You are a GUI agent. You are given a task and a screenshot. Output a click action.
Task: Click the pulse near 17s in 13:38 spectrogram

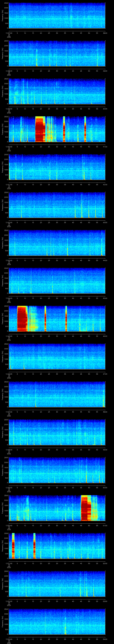[x=37, y=57]
